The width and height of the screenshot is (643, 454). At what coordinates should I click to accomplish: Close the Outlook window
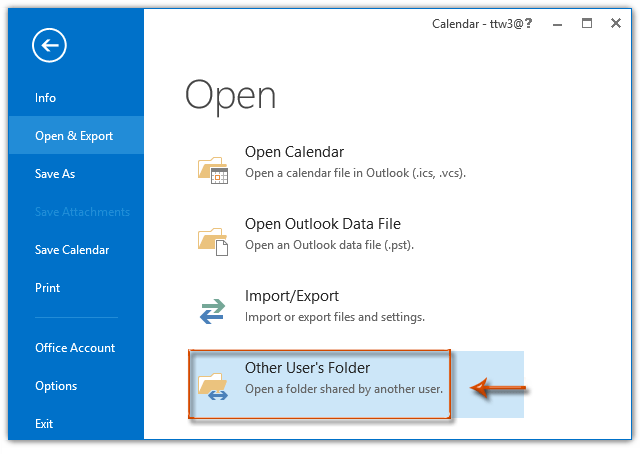pyautogui.click(x=616, y=23)
